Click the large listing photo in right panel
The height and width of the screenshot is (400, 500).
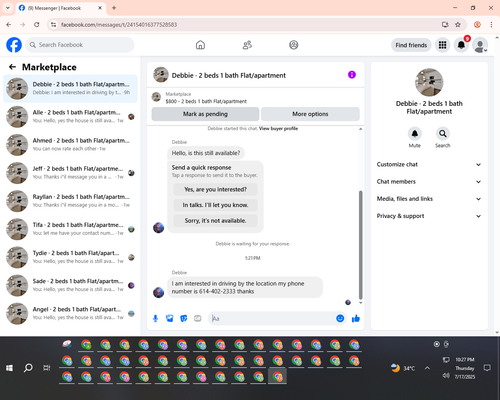point(429,82)
